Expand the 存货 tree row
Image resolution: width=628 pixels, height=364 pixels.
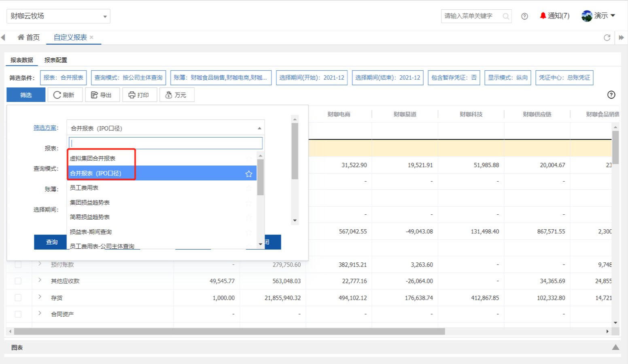click(x=40, y=297)
